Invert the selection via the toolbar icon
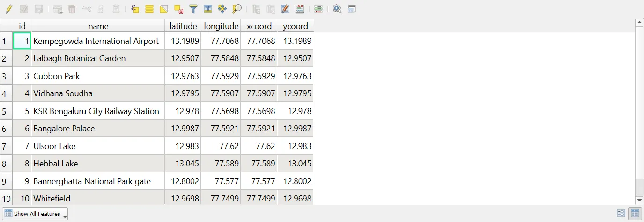Screen dimensions: 644x222 click(163, 9)
